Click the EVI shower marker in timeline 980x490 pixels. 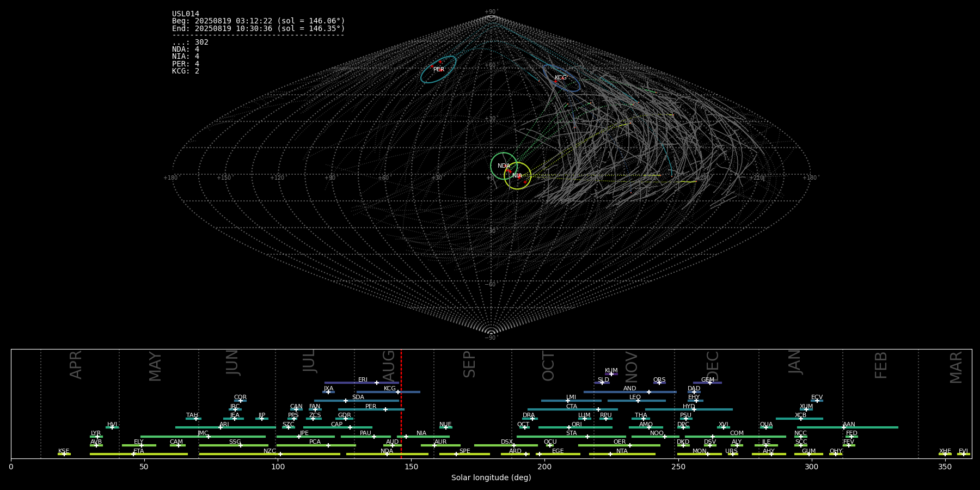pyautogui.click(x=963, y=454)
